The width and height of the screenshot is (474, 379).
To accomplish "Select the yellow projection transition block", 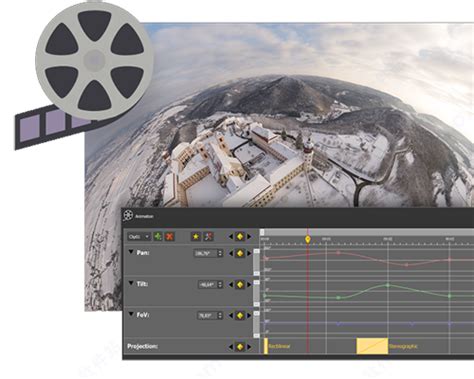I will (372, 346).
